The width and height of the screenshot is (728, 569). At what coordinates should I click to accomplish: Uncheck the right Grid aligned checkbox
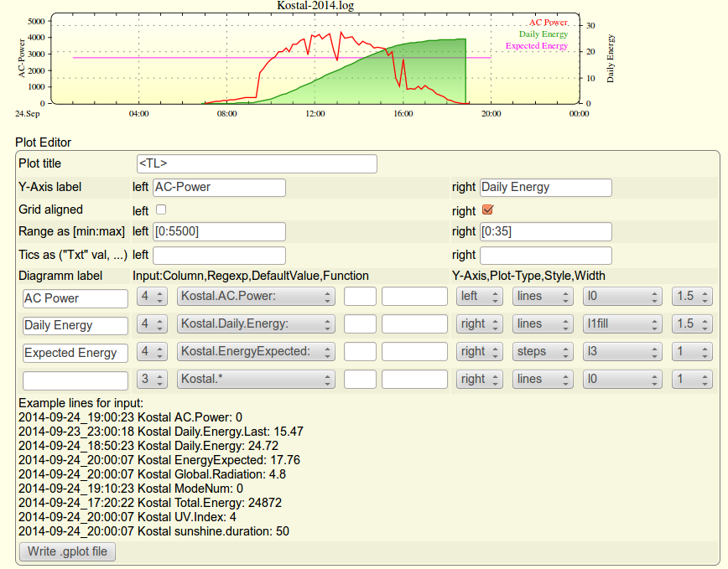487,209
